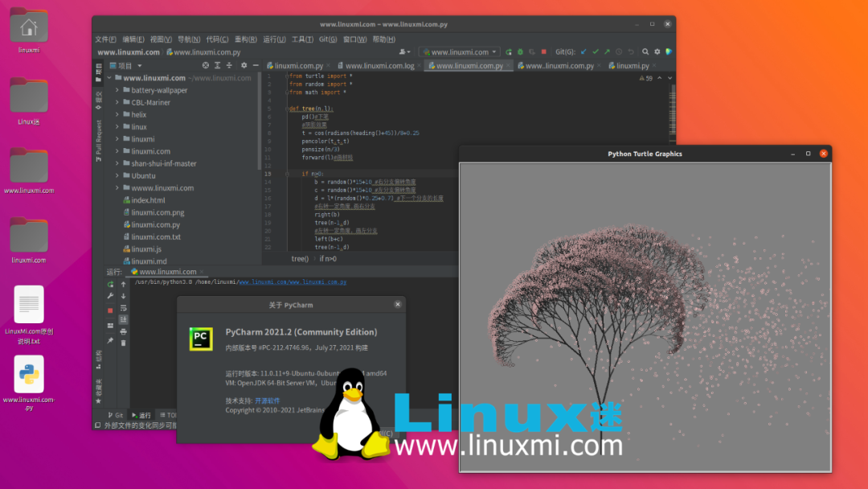
Task: Hide the project panel with minus icon
Action: click(256, 65)
